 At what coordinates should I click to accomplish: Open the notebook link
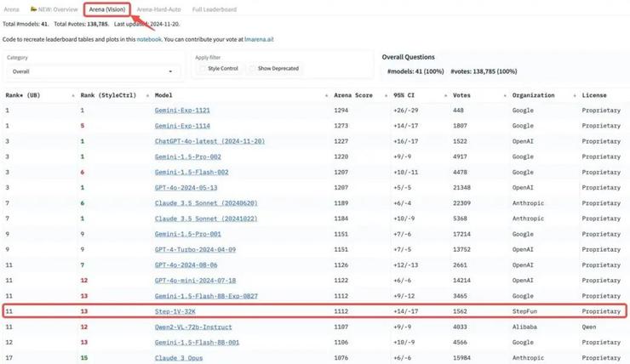(x=149, y=39)
